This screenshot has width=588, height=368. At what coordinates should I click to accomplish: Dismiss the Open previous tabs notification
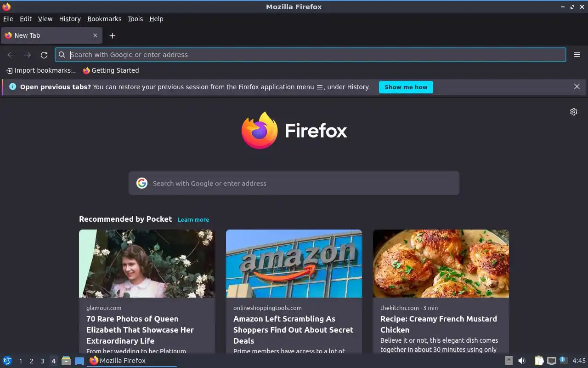pyautogui.click(x=577, y=86)
